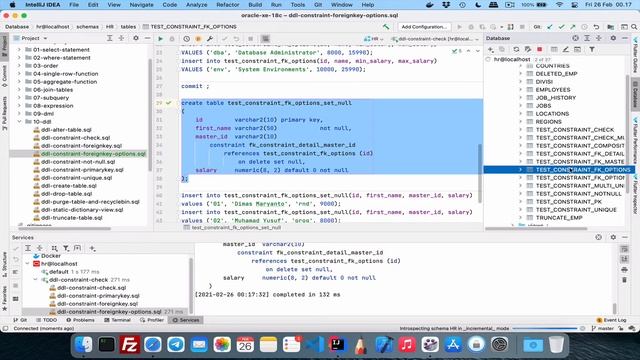The width and height of the screenshot is (640, 360).
Task: Open the Music app in the Dock
Action: (407, 345)
